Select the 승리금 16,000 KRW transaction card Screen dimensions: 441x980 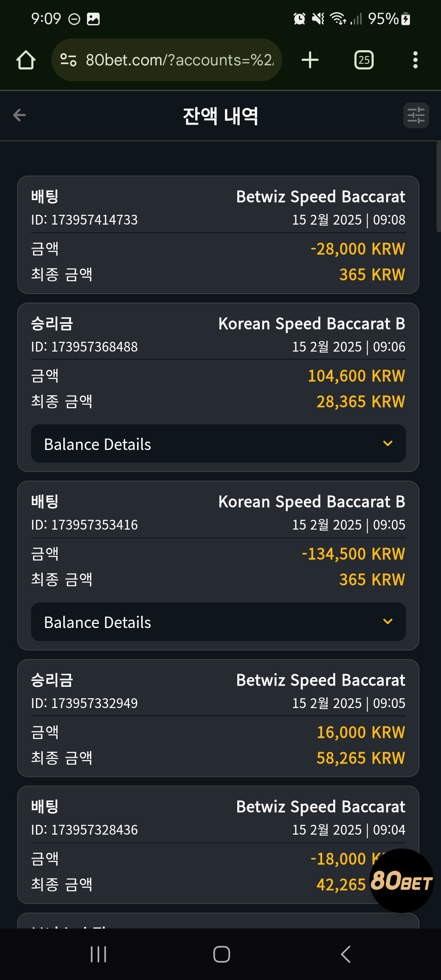218,718
